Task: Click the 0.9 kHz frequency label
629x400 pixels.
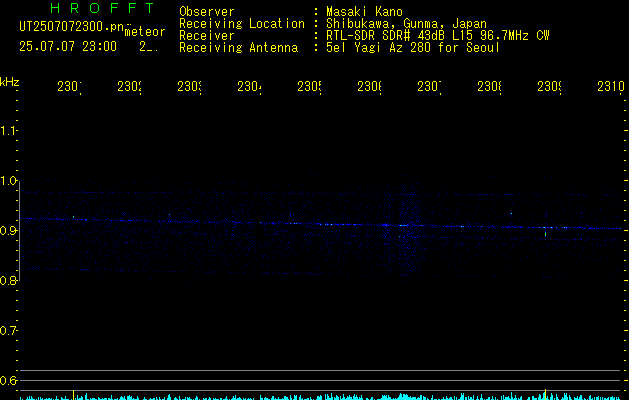Action: pyautogui.click(x=8, y=230)
